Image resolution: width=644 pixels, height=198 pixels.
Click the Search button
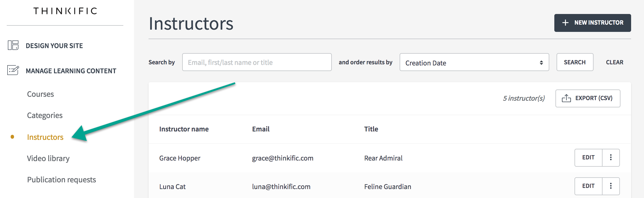click(575, 62)
